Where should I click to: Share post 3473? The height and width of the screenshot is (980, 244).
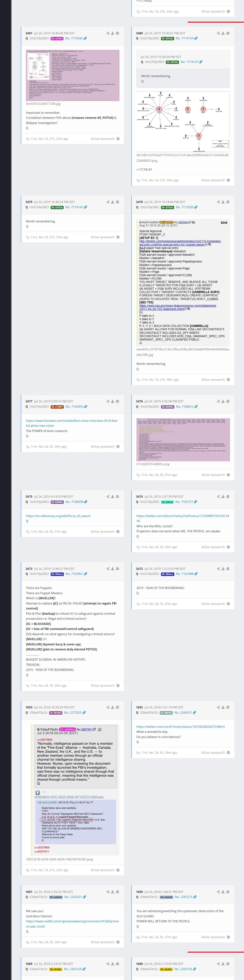108,569
